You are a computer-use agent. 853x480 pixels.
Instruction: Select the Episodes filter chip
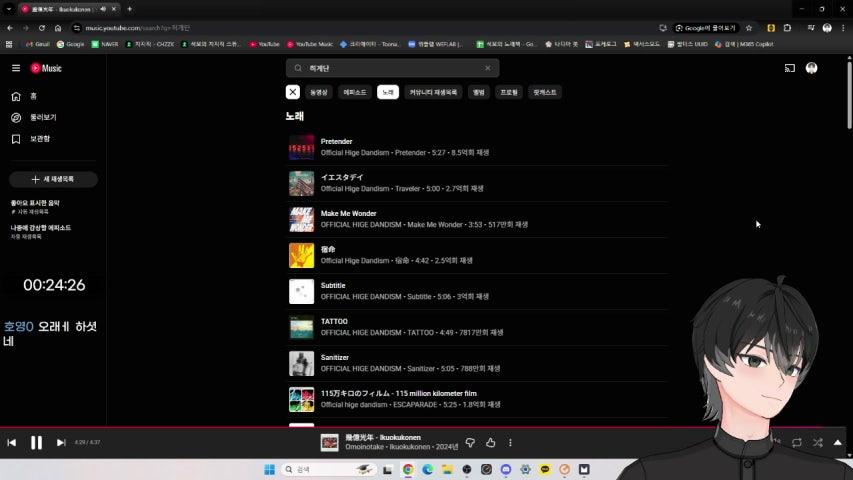[x=355, y=92]
